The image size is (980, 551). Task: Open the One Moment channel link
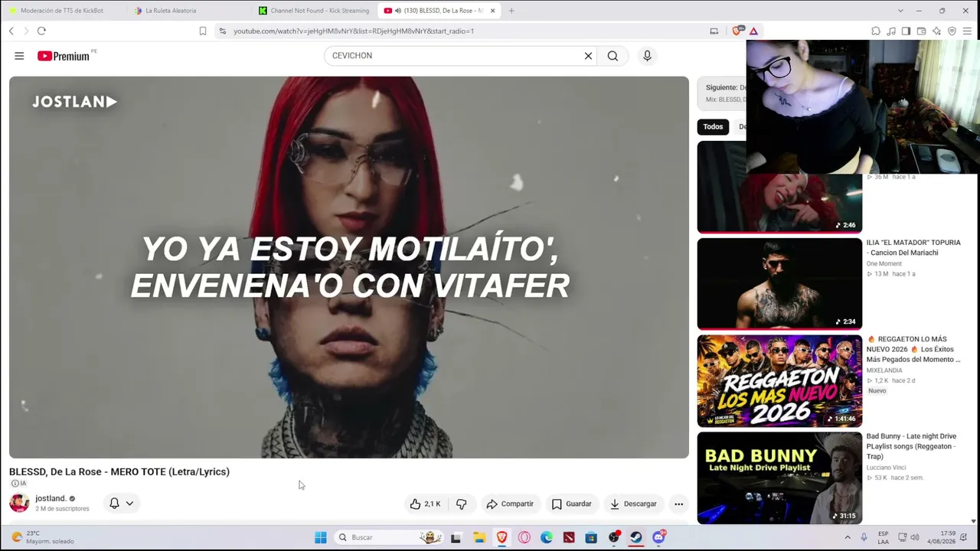(x=884, y=264)
